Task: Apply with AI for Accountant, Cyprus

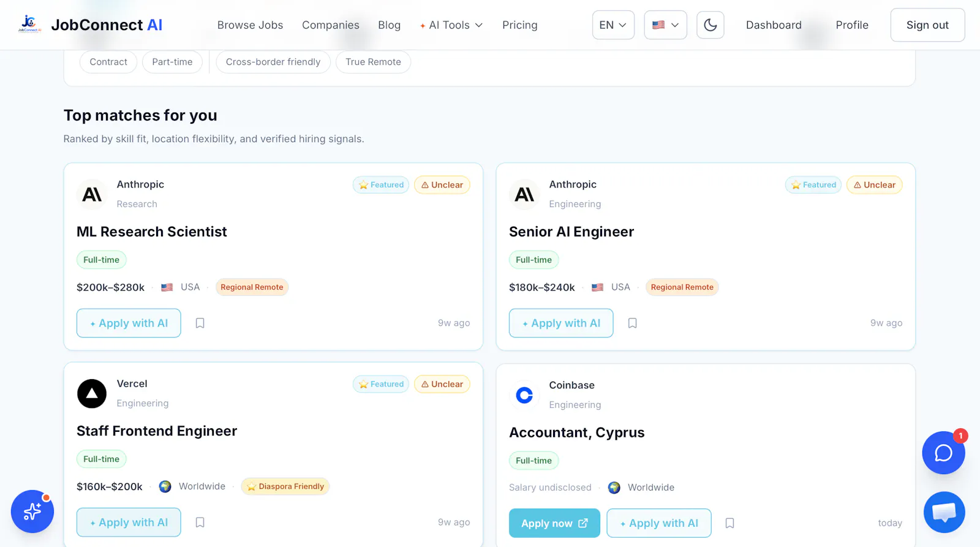Action: click(659, 523)
